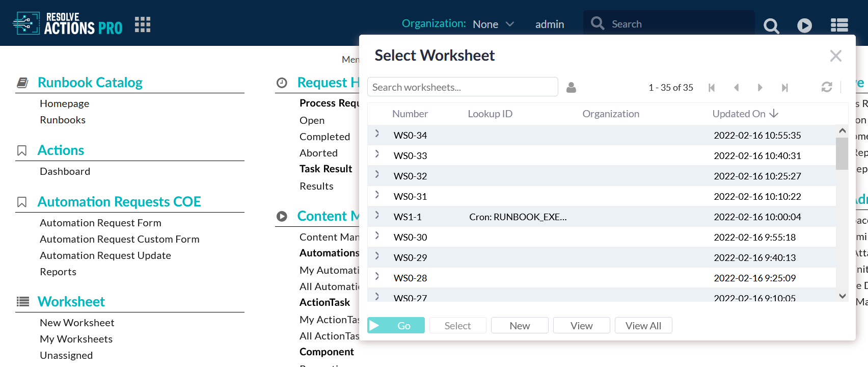Refresh the worksheet list
This screenshot has height=367, width=868.
826,88
